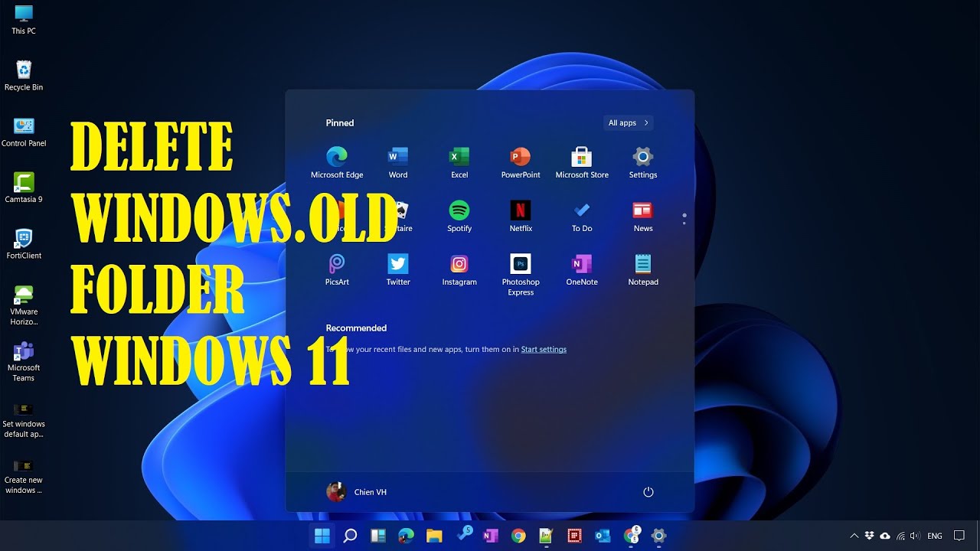The image size is (980, 551).
Task: Open Camtasia 9 desktop shortcut
Action: point(23,184)
